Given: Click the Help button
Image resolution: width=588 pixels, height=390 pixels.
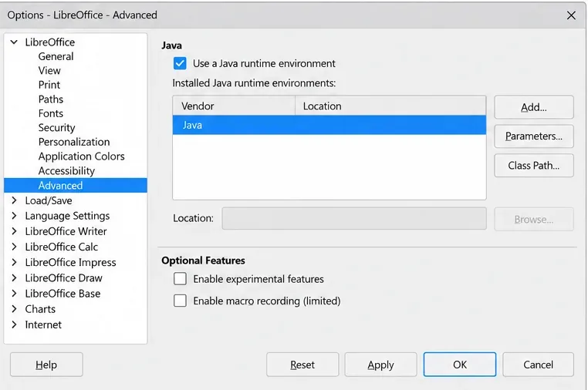Looking at the screenshot, I should click(46, 365).
